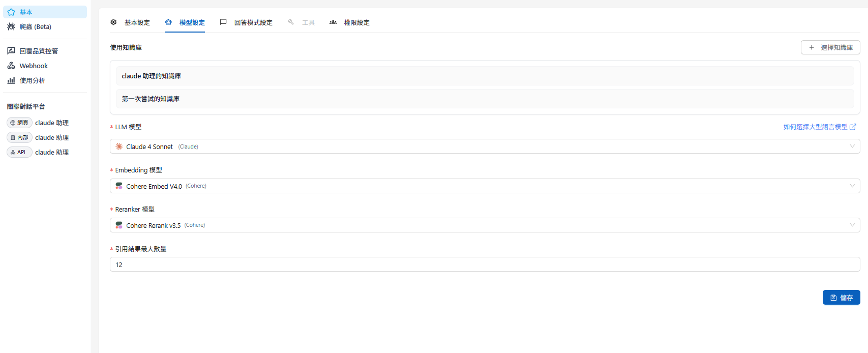Image resolution: width=868 pixels, height=353 pixels.
Task: Click the 回覆品質控管 sidebar icon
Action: point(11,51)
